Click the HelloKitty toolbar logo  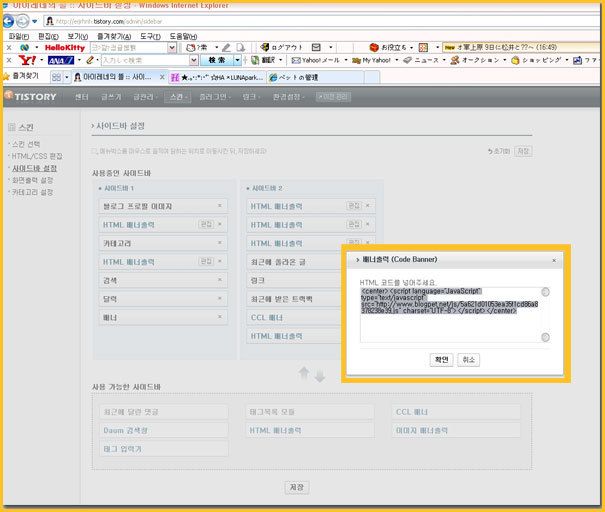pyautogui.click(x=65, y=48)
